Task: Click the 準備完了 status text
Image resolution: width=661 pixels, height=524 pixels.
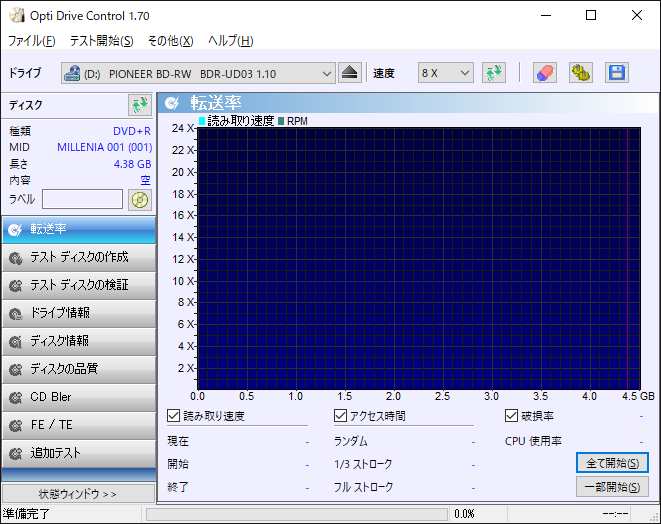Action: tap(26, 514)
